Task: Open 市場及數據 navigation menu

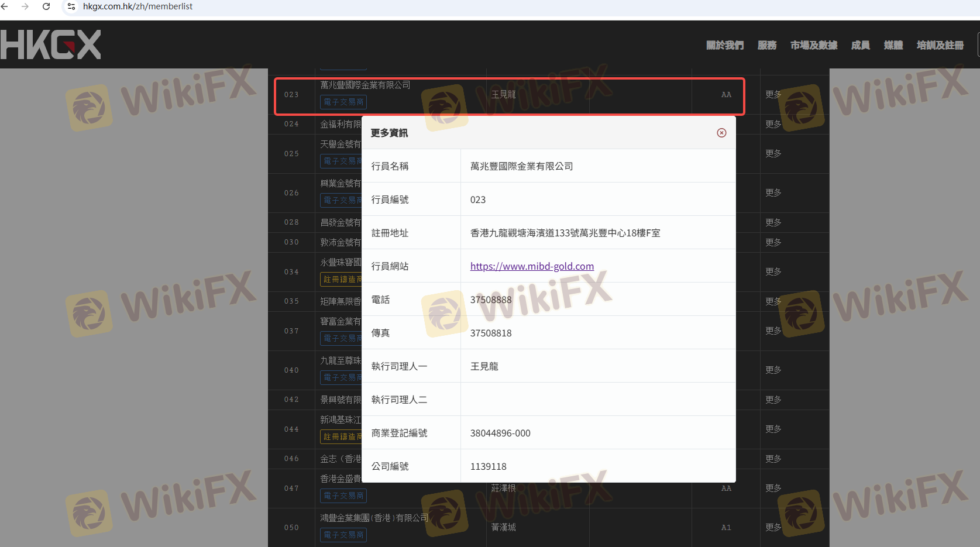Action: point(813,45)
